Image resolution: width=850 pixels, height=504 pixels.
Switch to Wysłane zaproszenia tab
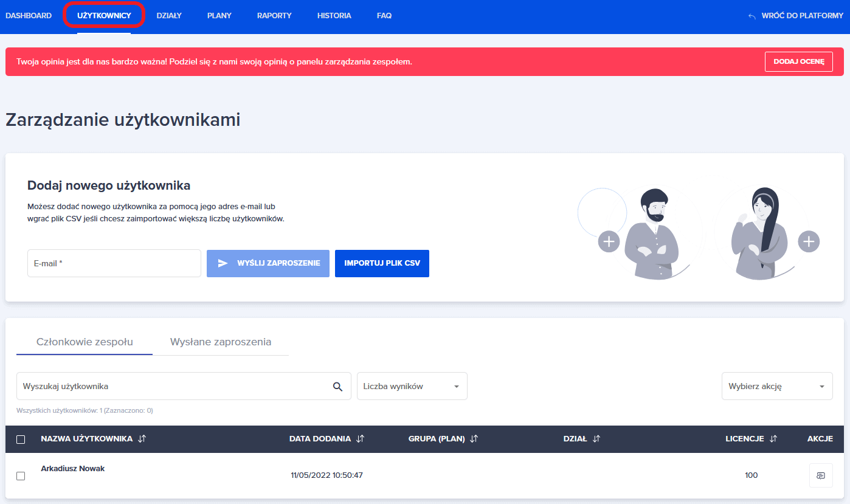pos(221,342)
